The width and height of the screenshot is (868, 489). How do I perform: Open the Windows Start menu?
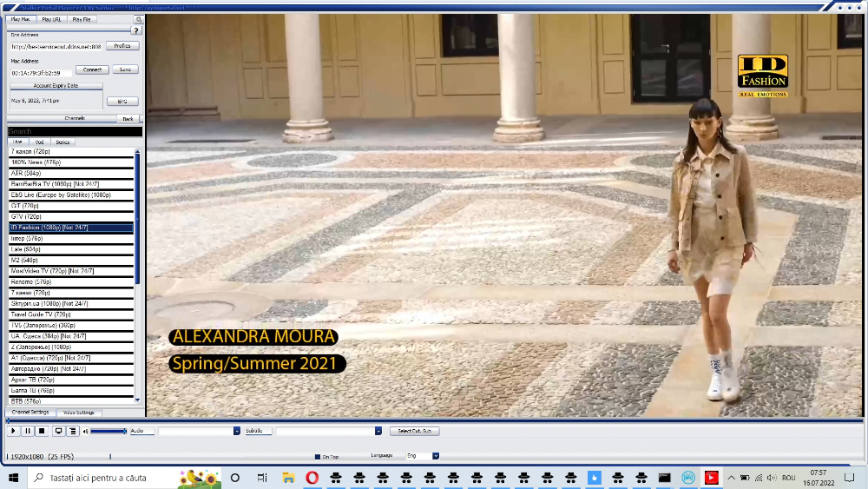[x=13, y=478]
